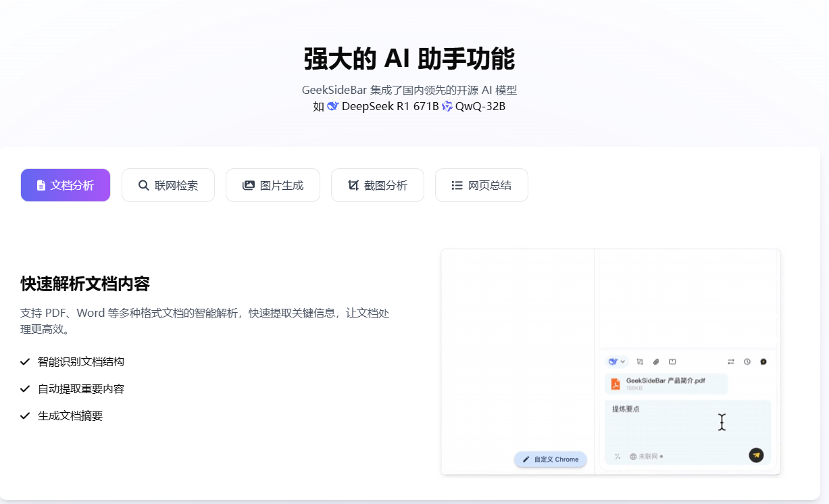Click the document icon on 文档分析 tab
This screenshot has height=504, width=829.
pos(42,185)
